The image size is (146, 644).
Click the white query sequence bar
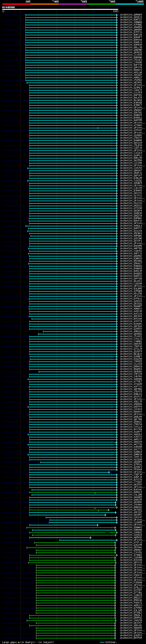60,9
